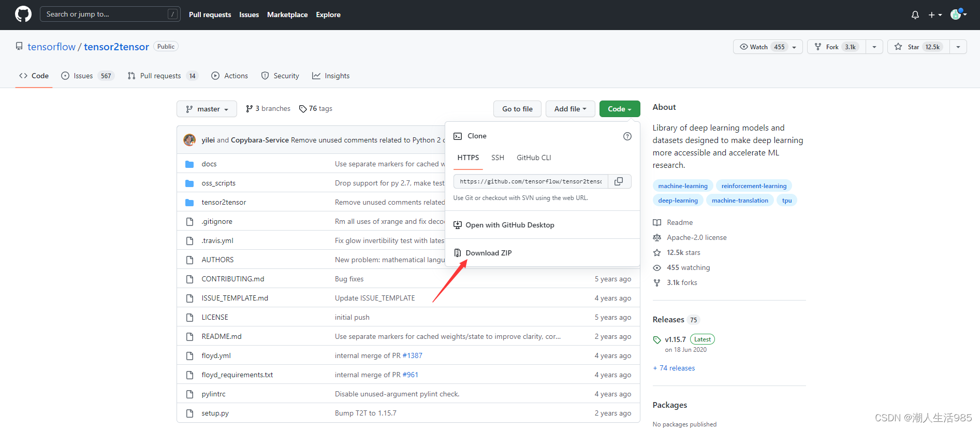
Task: Focus the Search or jump to field
Action: click(x=110, y=14)
